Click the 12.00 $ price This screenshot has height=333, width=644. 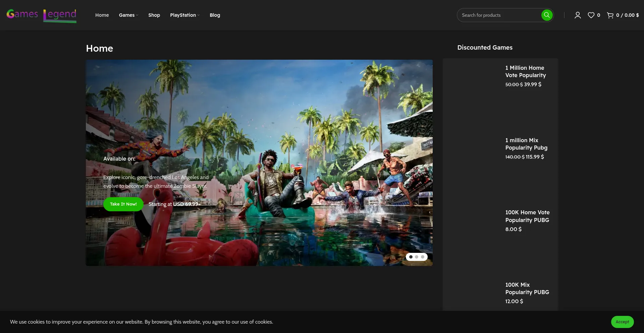tap(514, 301)
